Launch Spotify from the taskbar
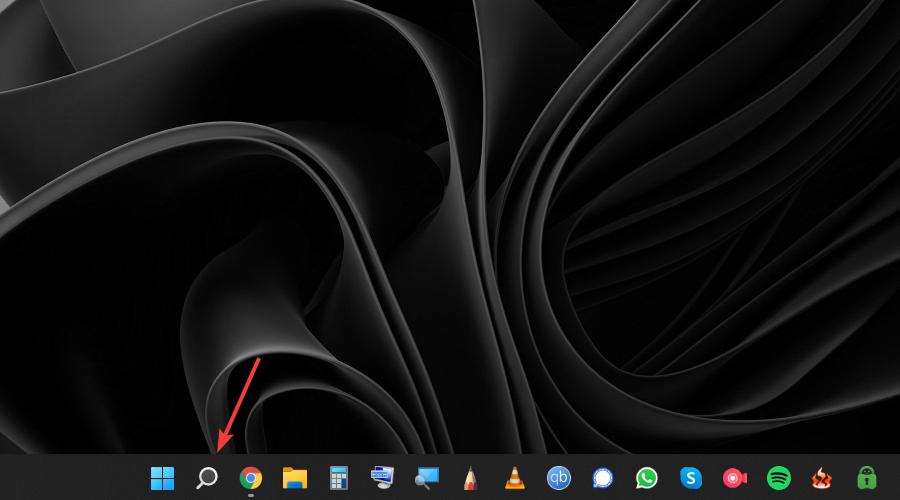This screenshot has width=900, height=500. pos(778,478)
